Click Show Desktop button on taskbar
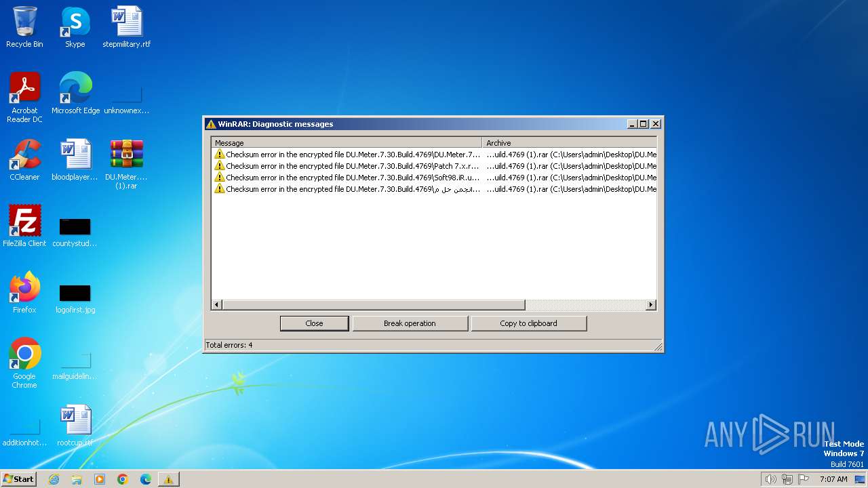Image resolution: width=868 pixels, height=488 pixels. [859, 479]
